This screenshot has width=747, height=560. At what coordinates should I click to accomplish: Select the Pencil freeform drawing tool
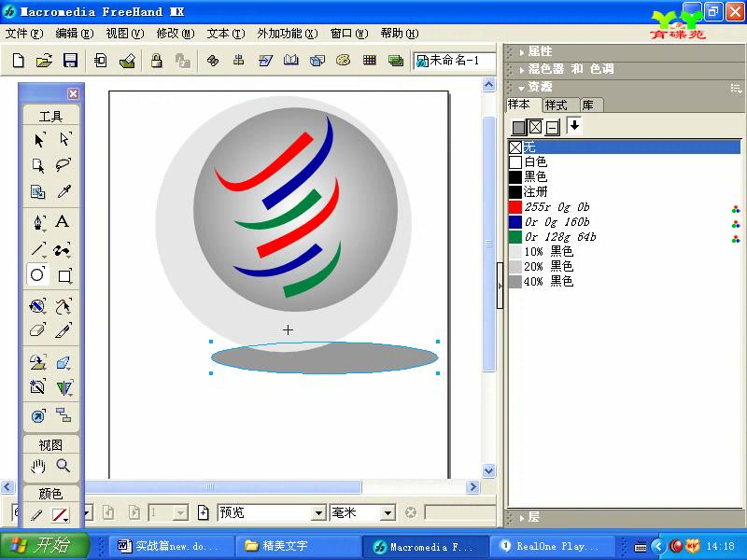[x=63, y=248]
